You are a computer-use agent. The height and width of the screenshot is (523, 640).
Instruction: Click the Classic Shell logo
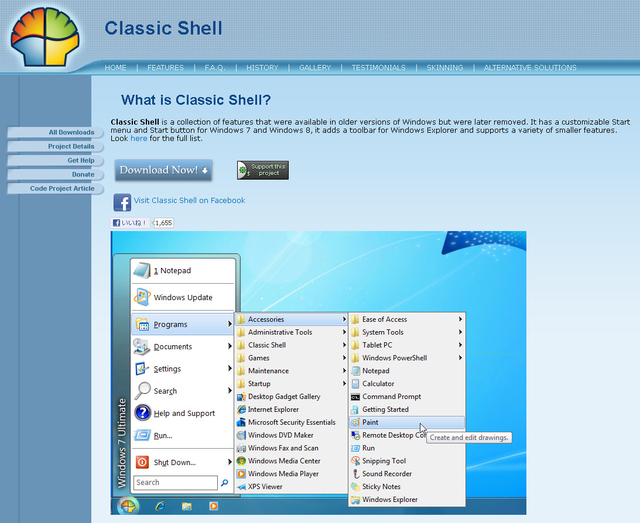tap(47, 37)
